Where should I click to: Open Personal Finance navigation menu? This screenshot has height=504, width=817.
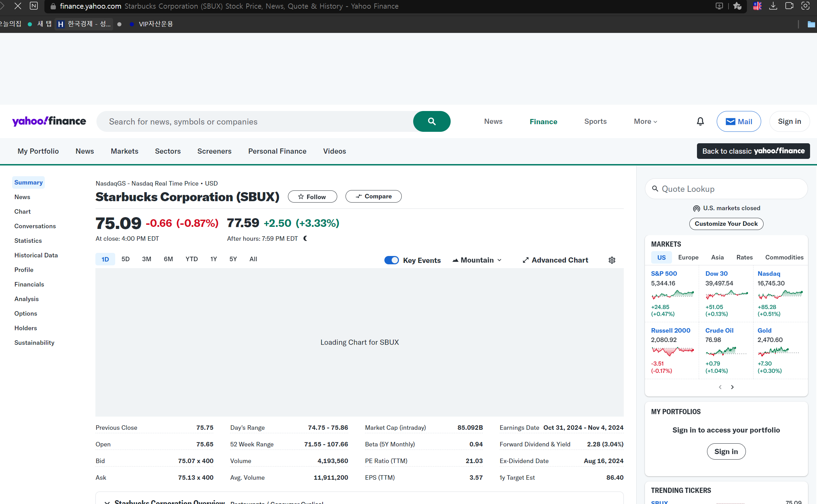pos(277,151)
